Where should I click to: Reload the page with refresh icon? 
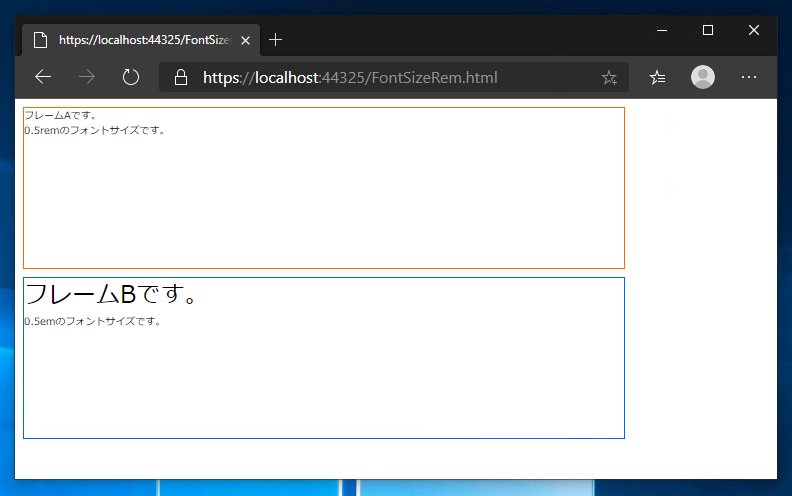[131, 77]
